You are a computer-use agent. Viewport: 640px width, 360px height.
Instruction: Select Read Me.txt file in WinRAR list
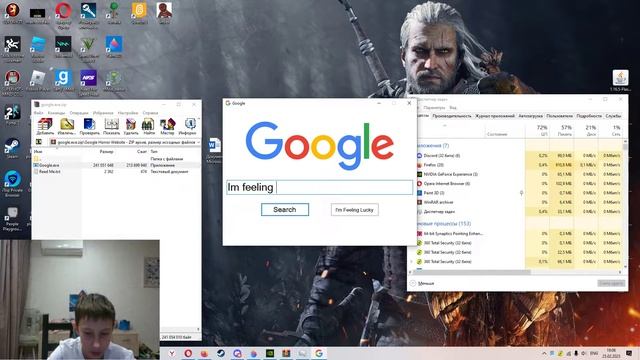pyautogui.click(x=117, y=172)
